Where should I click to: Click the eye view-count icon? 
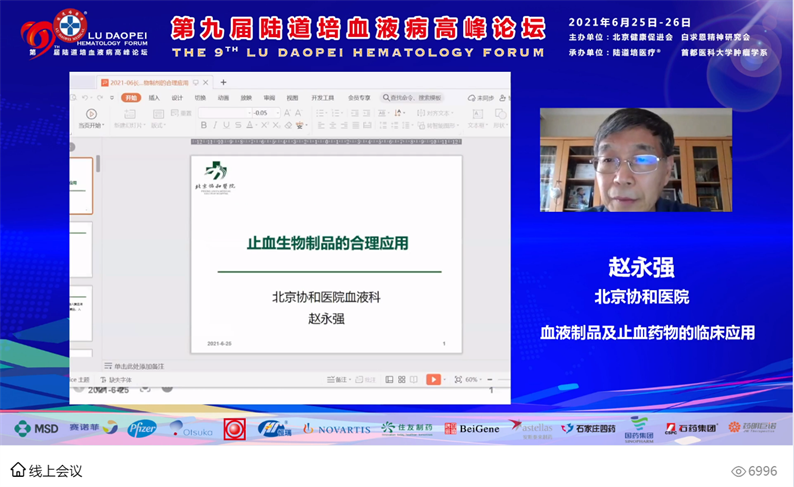(739, 471)
